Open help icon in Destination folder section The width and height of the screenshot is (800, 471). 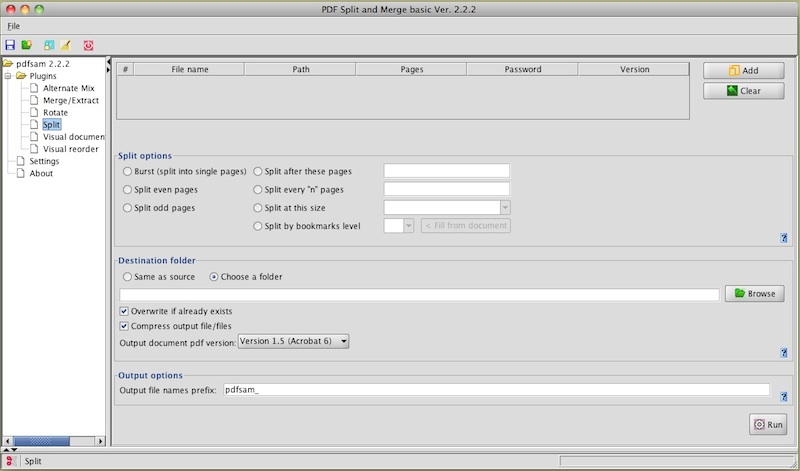pos(784,352)
